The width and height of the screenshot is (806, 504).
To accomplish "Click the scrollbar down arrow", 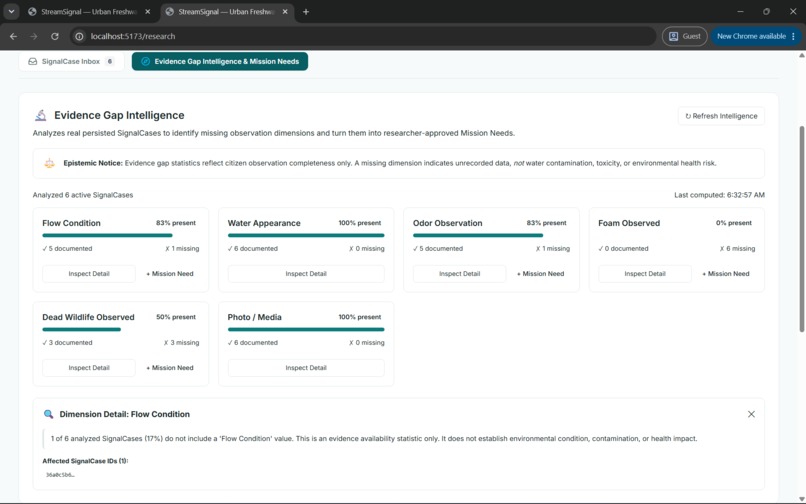I will 801,499.
